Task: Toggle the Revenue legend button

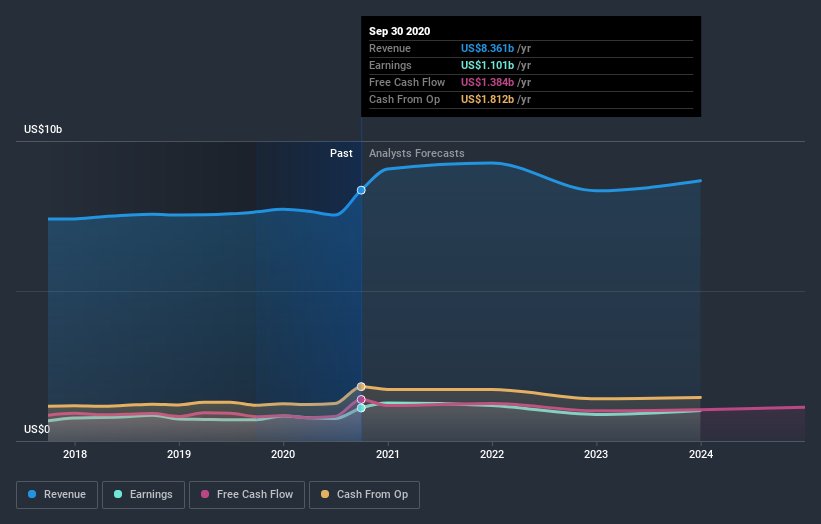Action: pos(57,495)
